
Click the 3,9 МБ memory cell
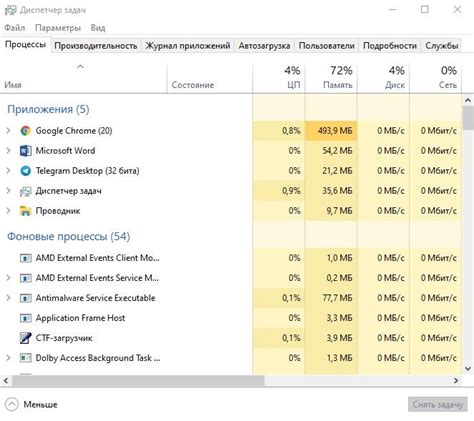click(331, 338)
